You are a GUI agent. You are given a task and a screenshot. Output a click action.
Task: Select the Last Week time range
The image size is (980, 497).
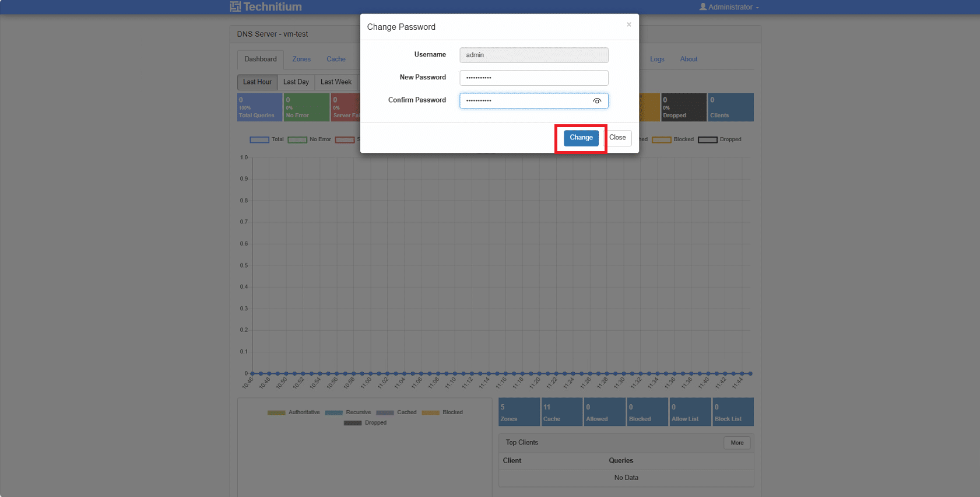click(336, 82)
